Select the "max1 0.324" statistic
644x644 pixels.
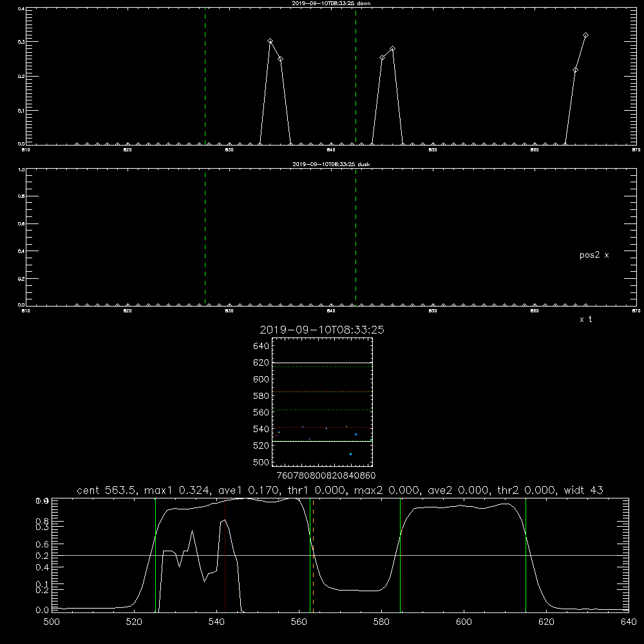[x=178, y=490]
